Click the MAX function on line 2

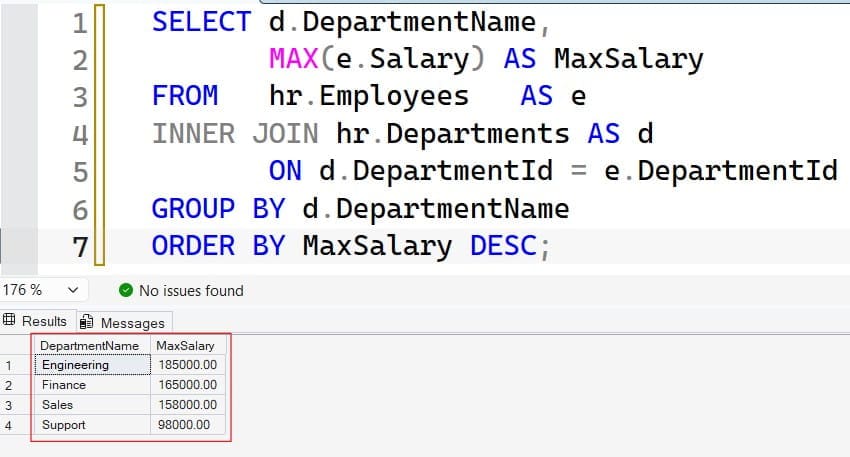(x=293, y=59)
